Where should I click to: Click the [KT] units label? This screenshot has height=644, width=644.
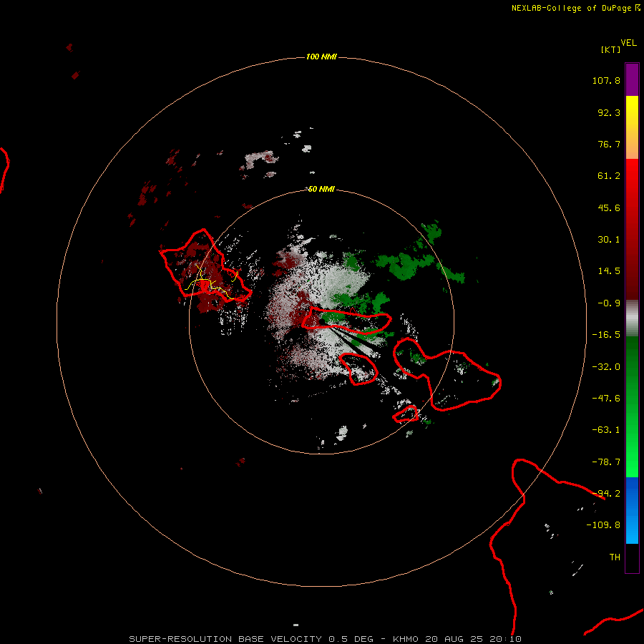[x=611, y=49]
